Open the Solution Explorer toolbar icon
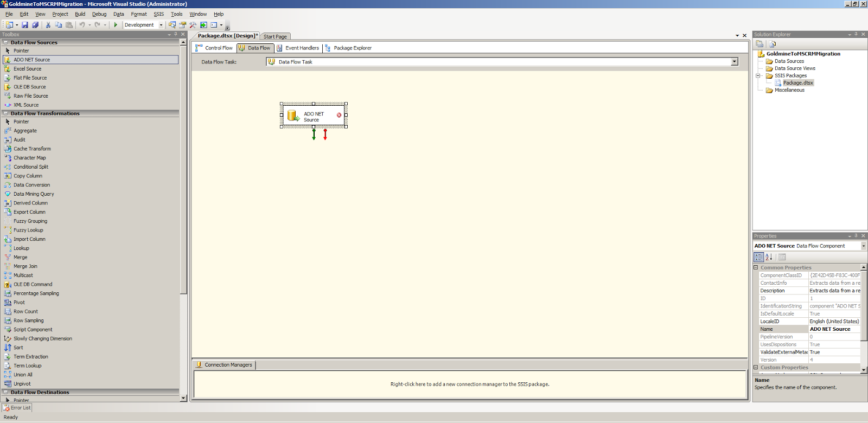 coord(172,25)
